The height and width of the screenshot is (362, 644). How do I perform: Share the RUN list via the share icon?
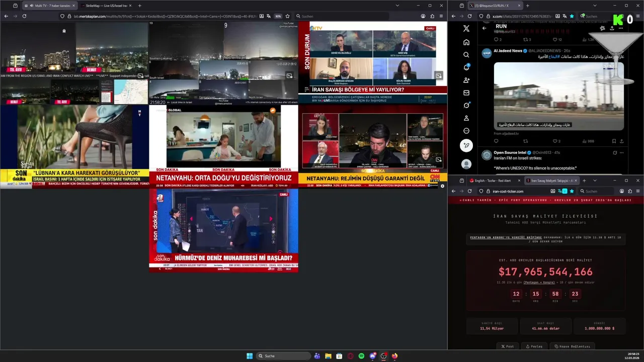(612, 28)
